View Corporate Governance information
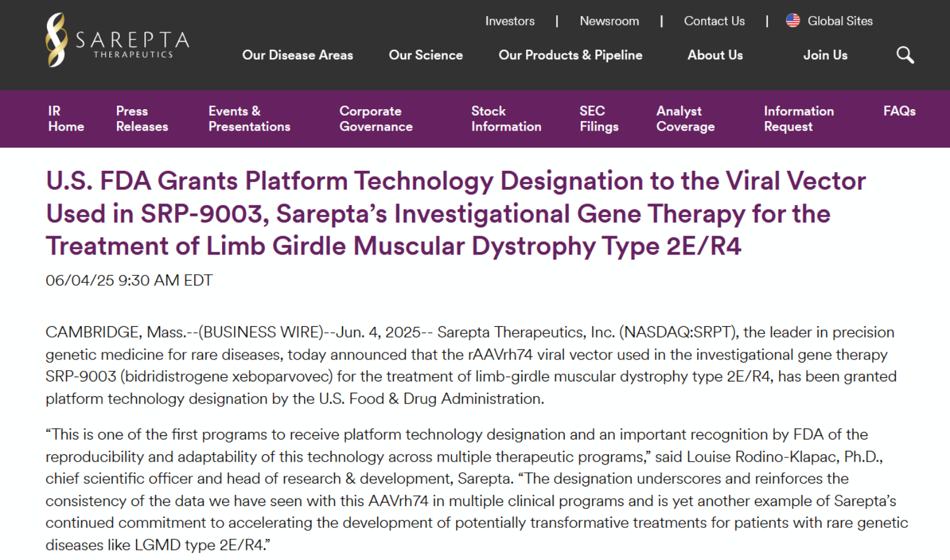950x560 pixels. point(375,119)
